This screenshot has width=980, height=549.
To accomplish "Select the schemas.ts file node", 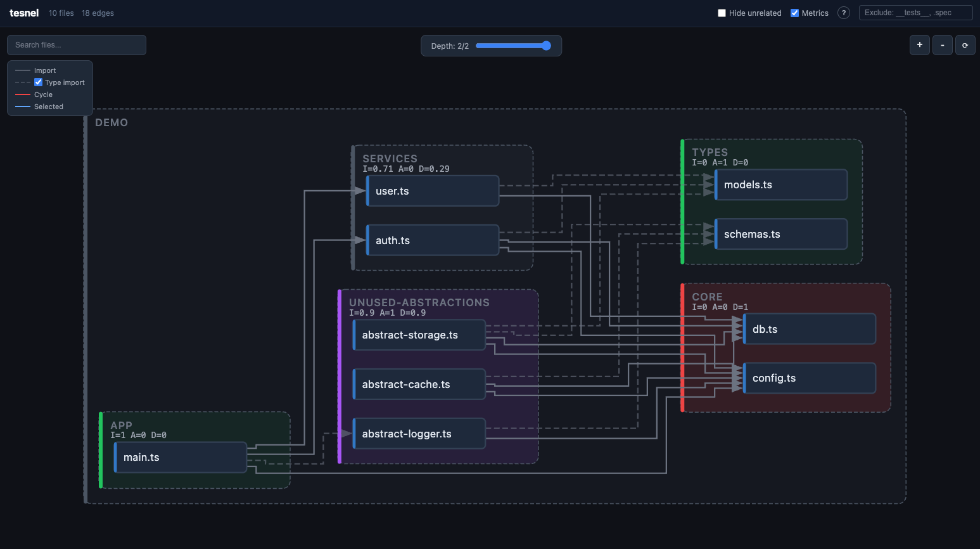I will (x=781, y=234).
